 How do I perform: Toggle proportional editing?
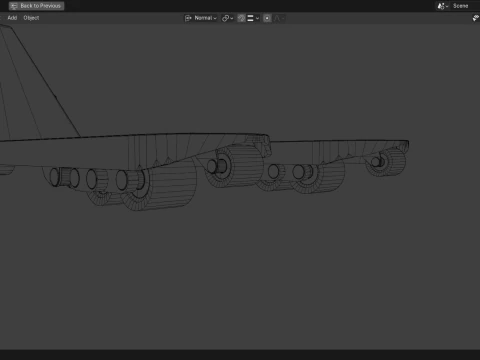coord(267,18)
